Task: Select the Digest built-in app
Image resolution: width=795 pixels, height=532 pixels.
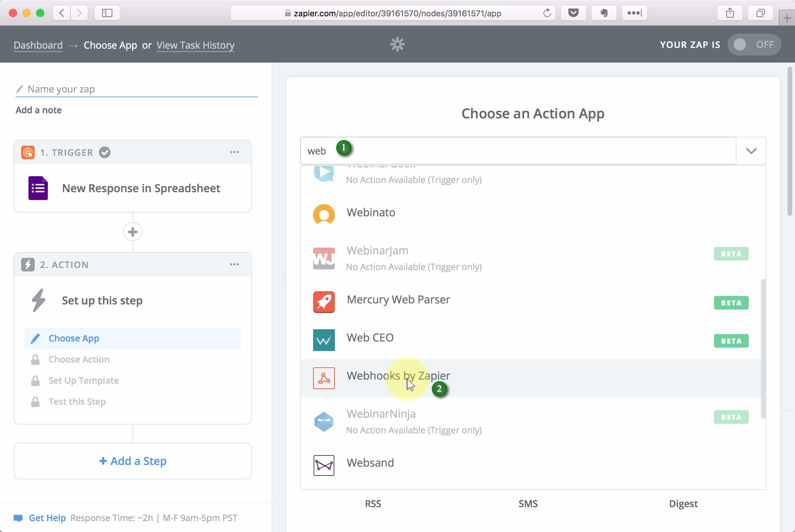Action: click(x=683, y=504)
